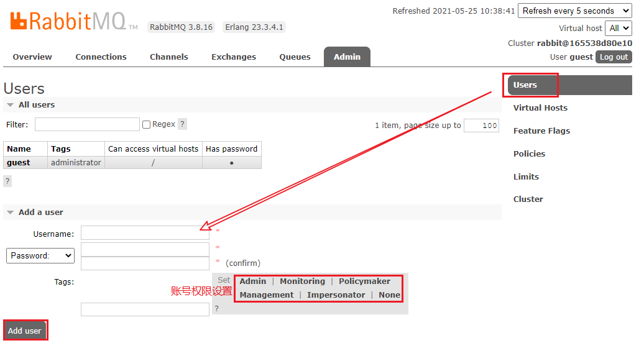Select the Admin tab
The height and width of the screenshot is (343, 644).
tap(347, 57)
